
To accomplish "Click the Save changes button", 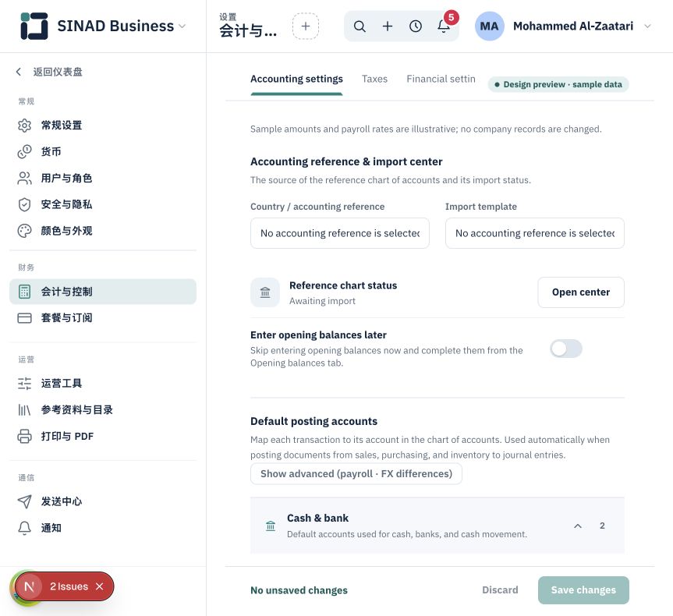I will point(583,590).
